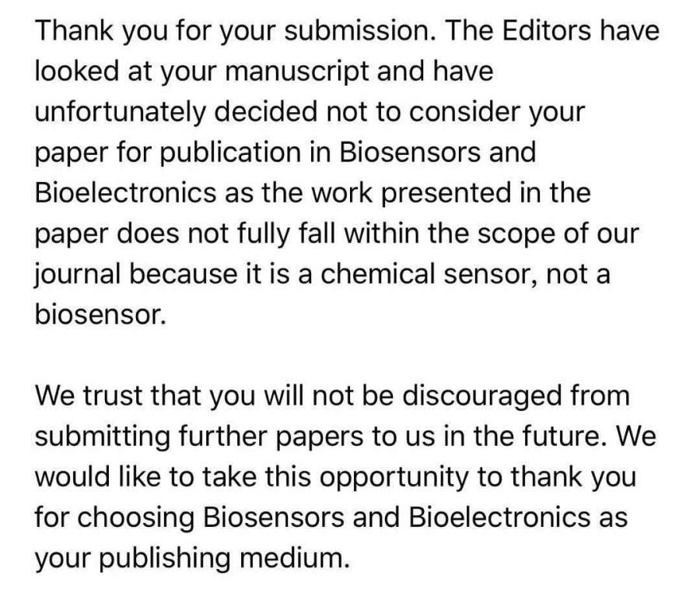Click "We trust" starting the second paragraph
The image size is (700, 604).
[x=90, y=395]
